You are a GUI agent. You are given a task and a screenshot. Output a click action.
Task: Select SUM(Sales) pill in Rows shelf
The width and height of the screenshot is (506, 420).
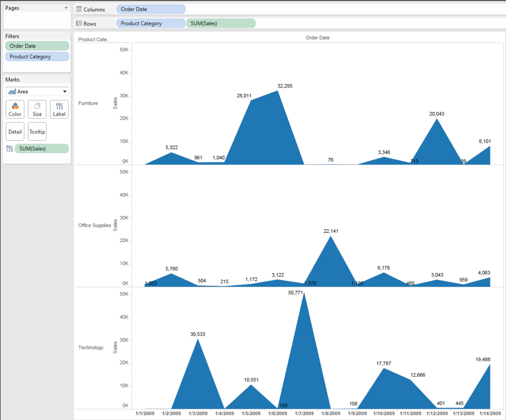tap(221, 24)
